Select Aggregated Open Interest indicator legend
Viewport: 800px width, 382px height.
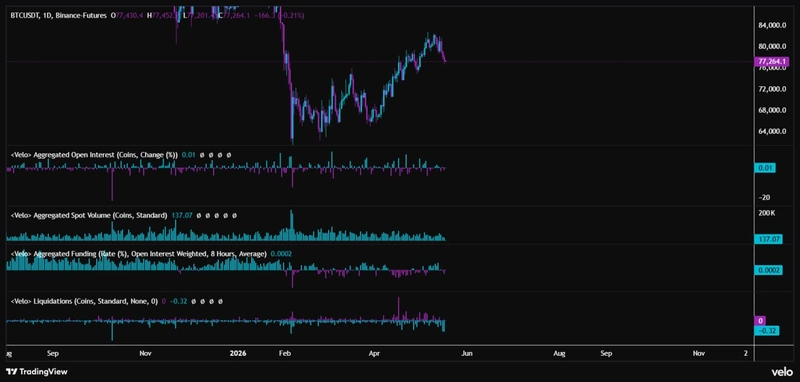pos(94,155)
